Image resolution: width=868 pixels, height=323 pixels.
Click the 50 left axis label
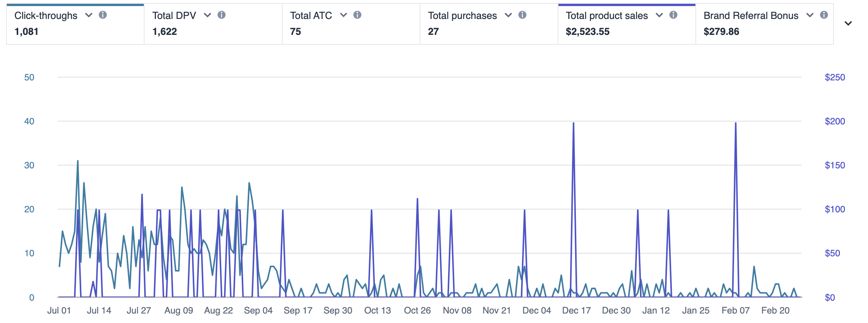click(29, 77)
